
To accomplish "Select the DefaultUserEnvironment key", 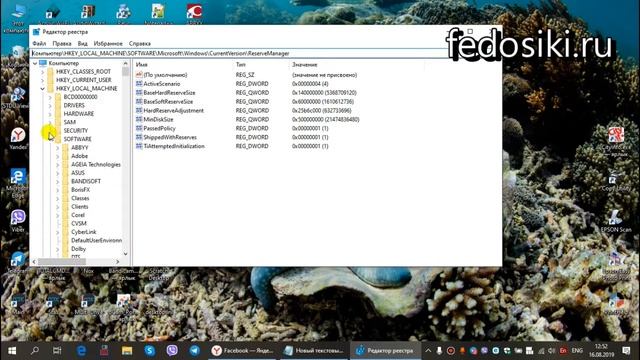I will (96, 240).
